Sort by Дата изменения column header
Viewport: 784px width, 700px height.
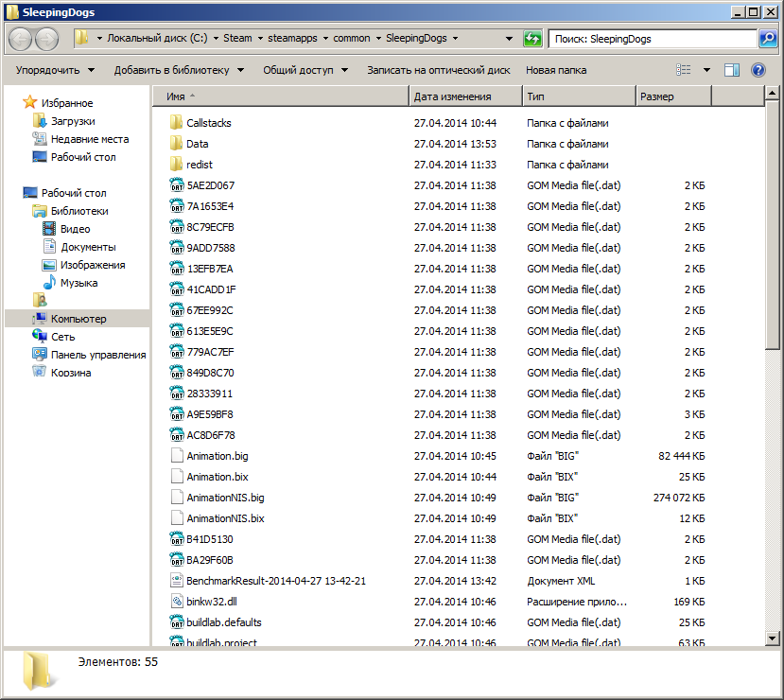[465, 96]
